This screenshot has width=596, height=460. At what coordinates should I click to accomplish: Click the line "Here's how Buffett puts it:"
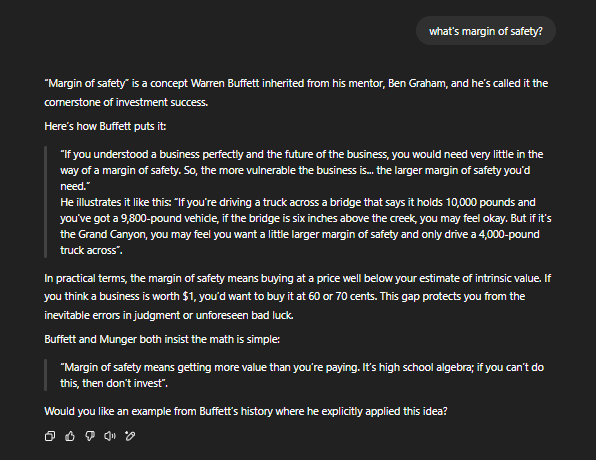105,126
